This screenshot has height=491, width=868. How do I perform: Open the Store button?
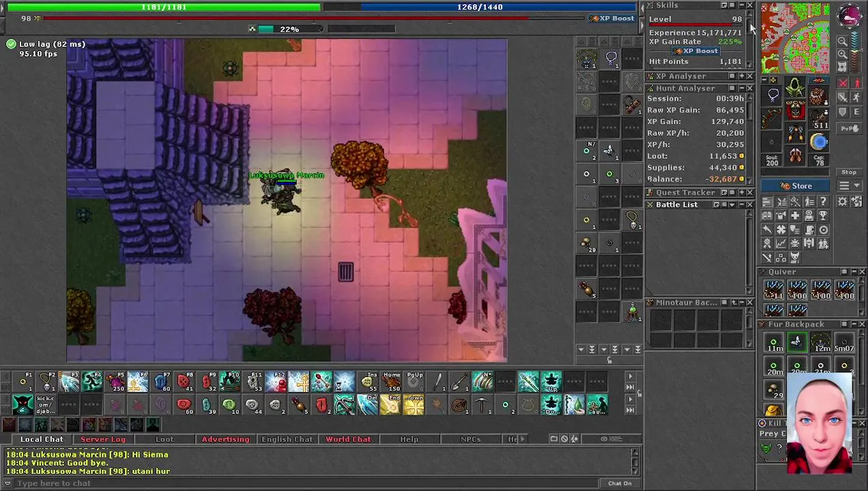[796, 185]
